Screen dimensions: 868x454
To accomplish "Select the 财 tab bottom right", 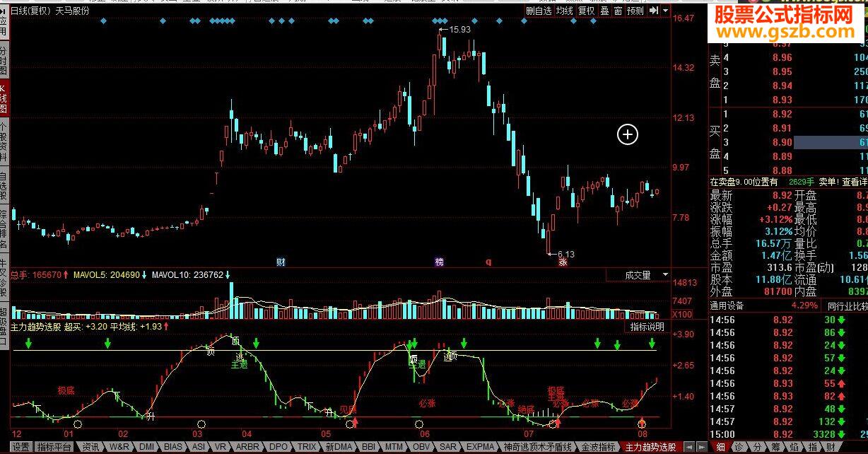I will pyautogui.click(x=831, y=448).
